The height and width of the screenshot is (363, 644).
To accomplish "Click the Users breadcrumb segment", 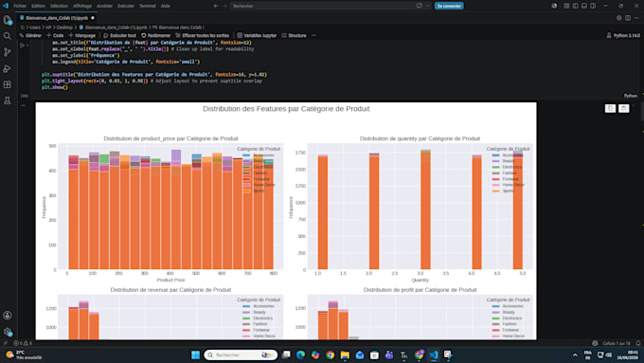I will (x=35, y=27).
